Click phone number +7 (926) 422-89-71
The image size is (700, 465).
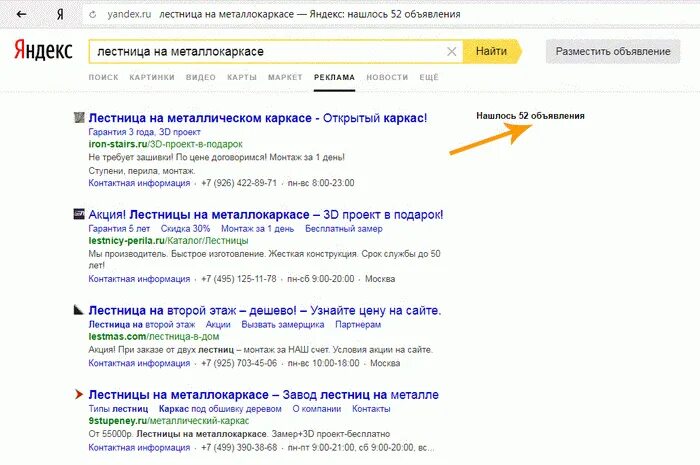click(239, 183)
